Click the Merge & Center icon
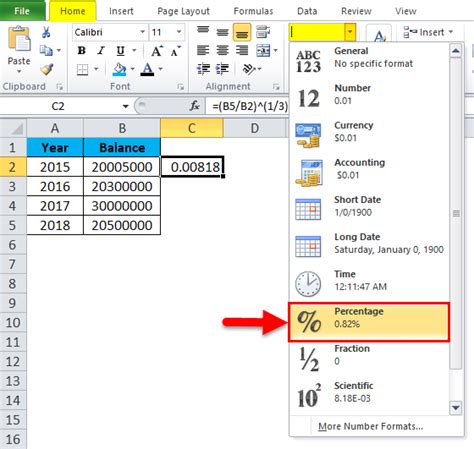 pos(263,51)
